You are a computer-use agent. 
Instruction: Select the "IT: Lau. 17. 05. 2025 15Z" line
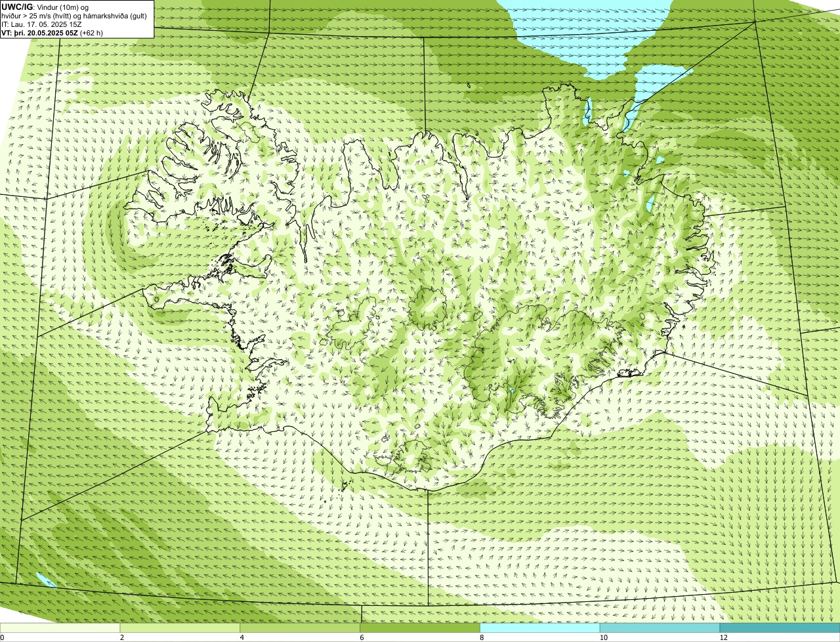[42, 24]
